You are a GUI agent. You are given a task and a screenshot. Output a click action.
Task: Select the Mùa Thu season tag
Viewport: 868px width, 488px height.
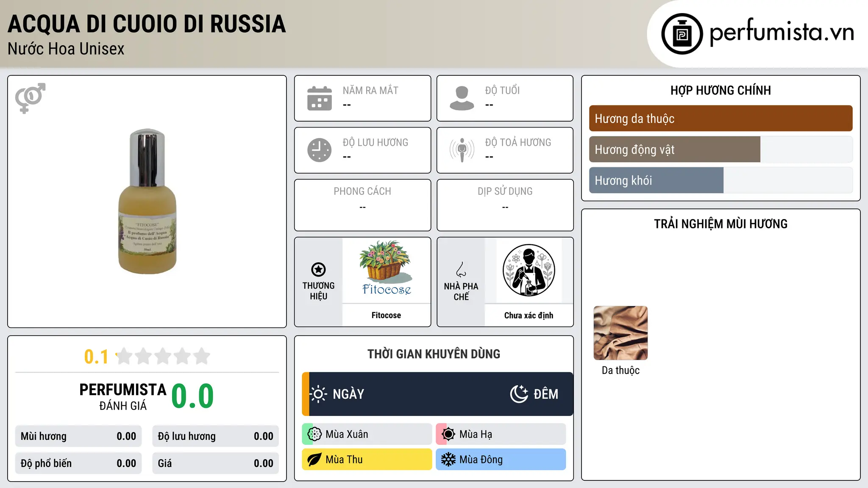(x=367, y=460)
